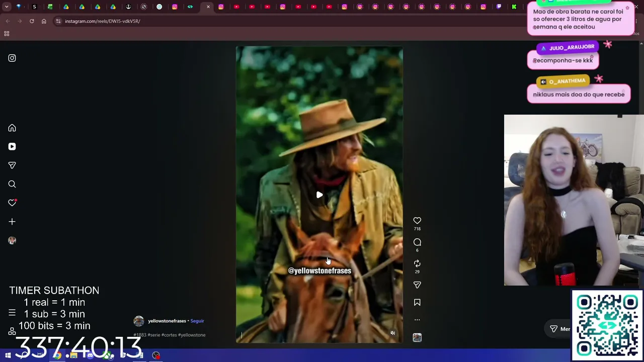The width and height of the screenshot is (644, 362).
Task: Go back in browser history
Action: click(8, 21)
